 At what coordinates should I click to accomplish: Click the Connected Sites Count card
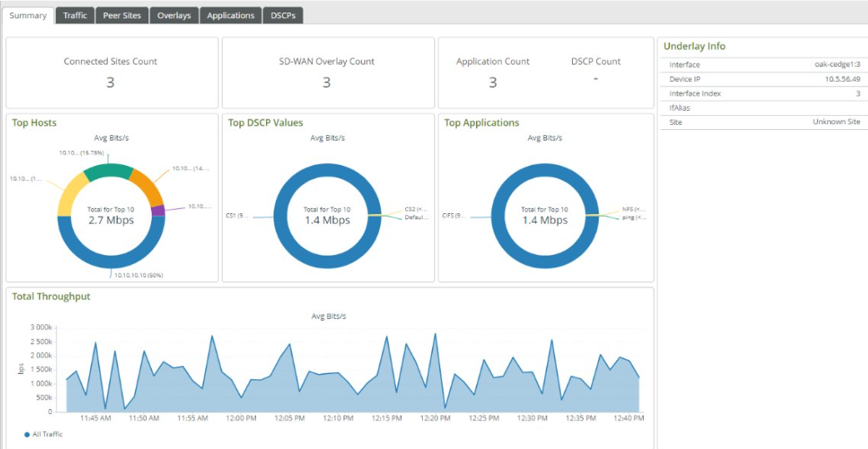coord(112,73)
